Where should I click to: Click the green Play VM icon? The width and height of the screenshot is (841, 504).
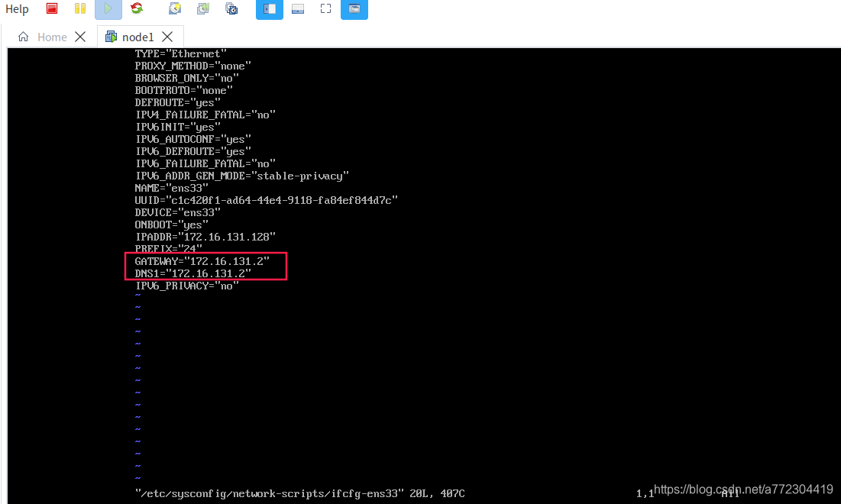click(108, 8)
